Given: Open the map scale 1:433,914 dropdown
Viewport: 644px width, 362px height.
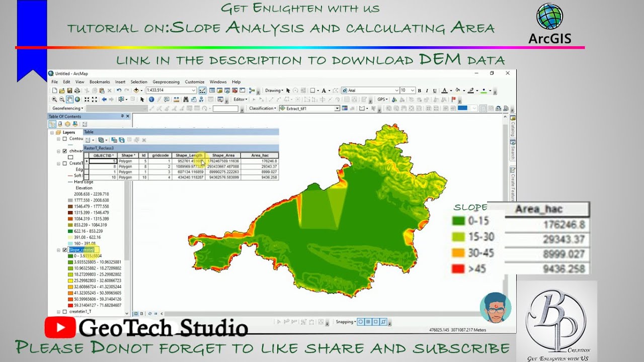Looking at the screenshot, I should click(x=194, y=90).
